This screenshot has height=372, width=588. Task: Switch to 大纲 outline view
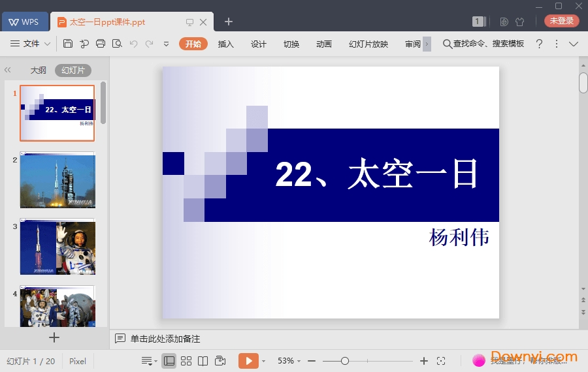click(39, 70)
